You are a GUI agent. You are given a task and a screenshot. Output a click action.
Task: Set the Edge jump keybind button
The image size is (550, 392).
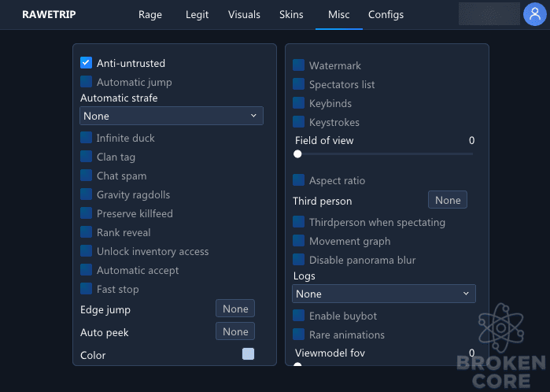235,309
